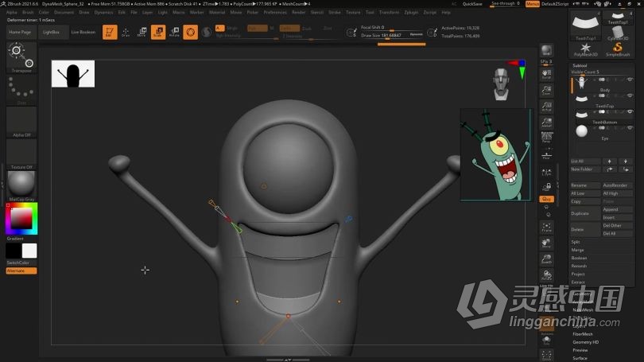Adjust the Draw Size slider
This screenshot has height=362, width=644.
pos(392,35)
